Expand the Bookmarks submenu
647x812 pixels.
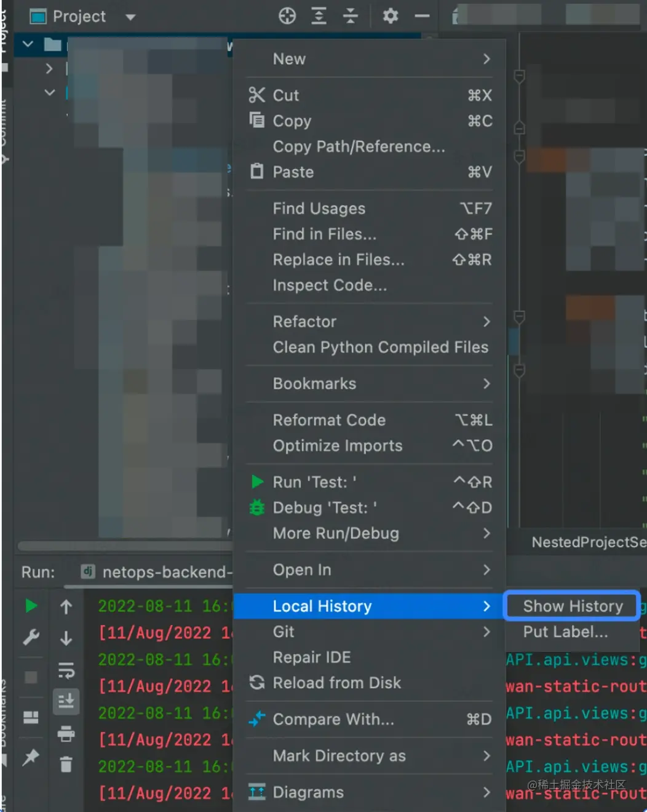[x=369, y=384]
